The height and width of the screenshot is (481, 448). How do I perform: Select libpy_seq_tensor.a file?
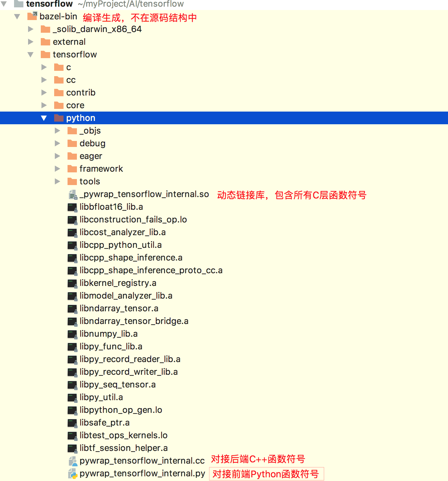pos(118,384)
